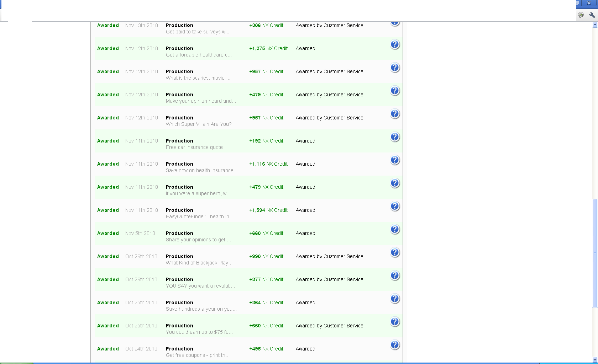Click the Nov 5th 2010 date
Viewport: 598px width, 364px height.
(x=140, y=233)
